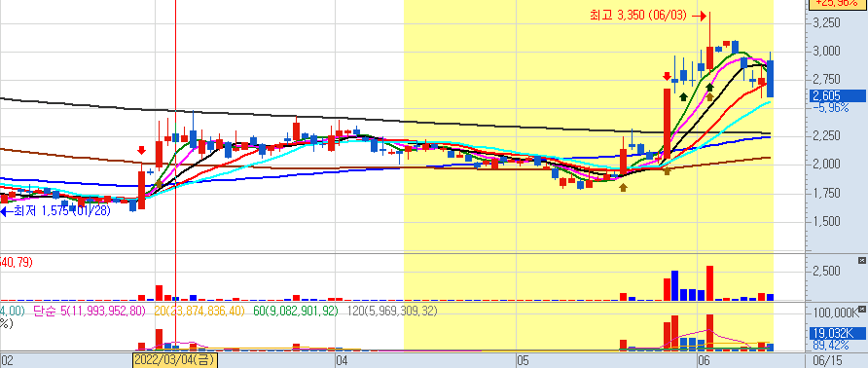The image size is (868, 368).
Task: Click the large blue latest candle at far right
Action: [770, 78]
